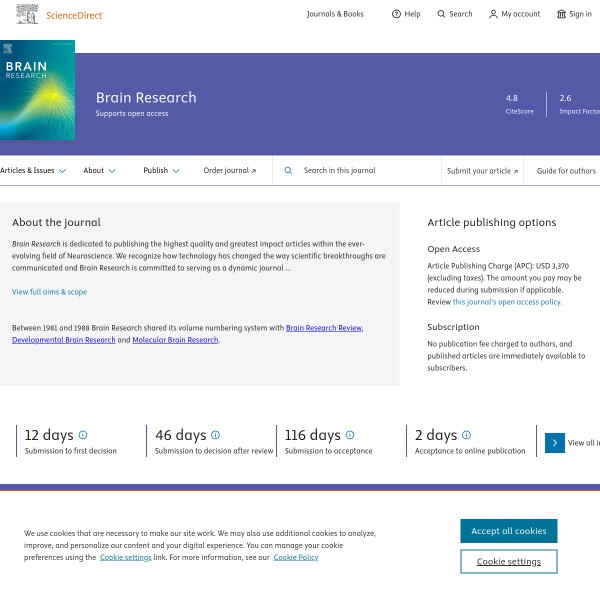Open the Publish dropdown menu
The height and width of the screenshot is (600, 600).
[x=161, y=171]
